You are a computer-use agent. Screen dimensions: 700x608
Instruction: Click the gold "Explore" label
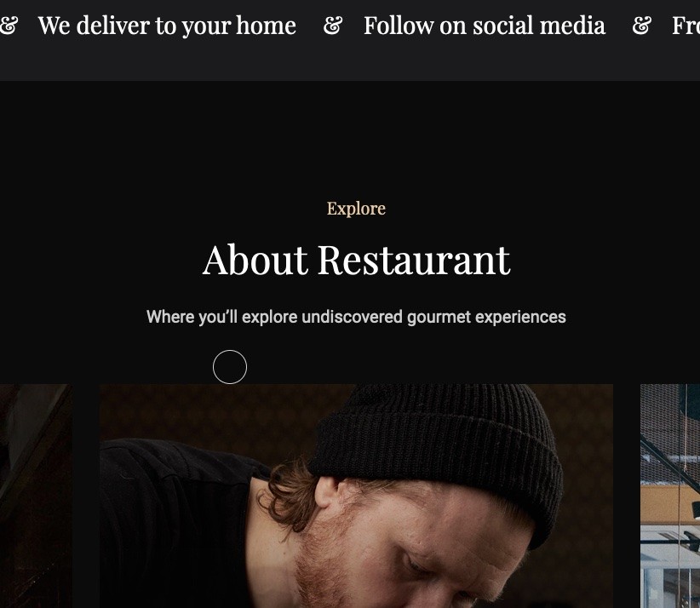[x=356, y=209]
